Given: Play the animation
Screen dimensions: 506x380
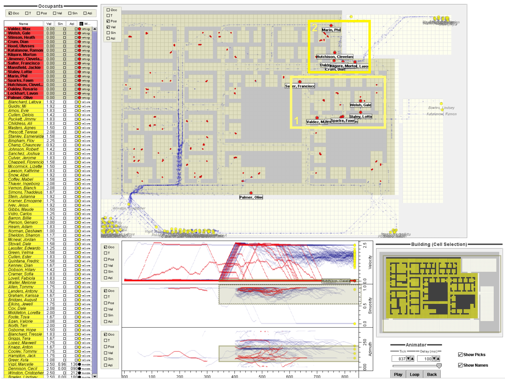Looking at the screenshot, I should click(398, 374).
